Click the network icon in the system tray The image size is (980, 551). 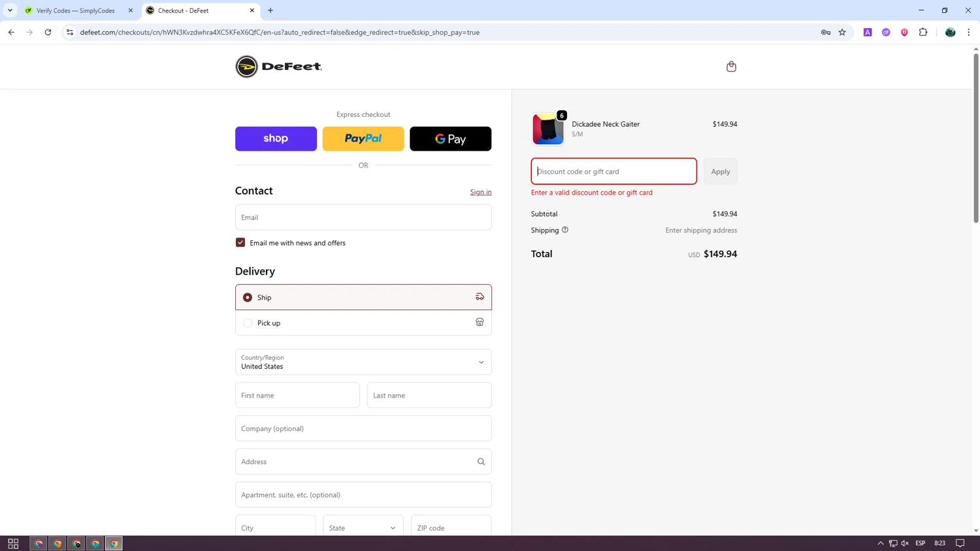[x=892, y=543]
